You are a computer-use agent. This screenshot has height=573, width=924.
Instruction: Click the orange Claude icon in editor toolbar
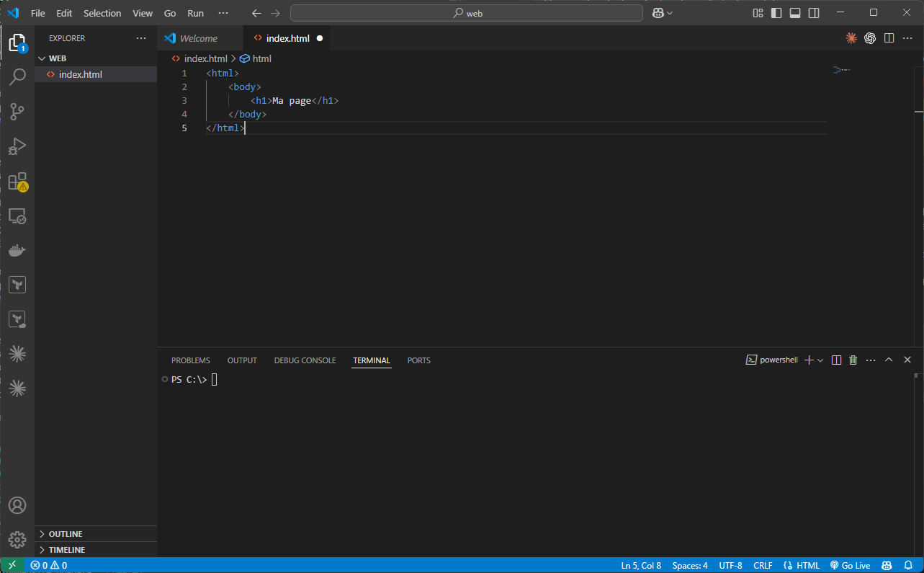coord(851,38)
